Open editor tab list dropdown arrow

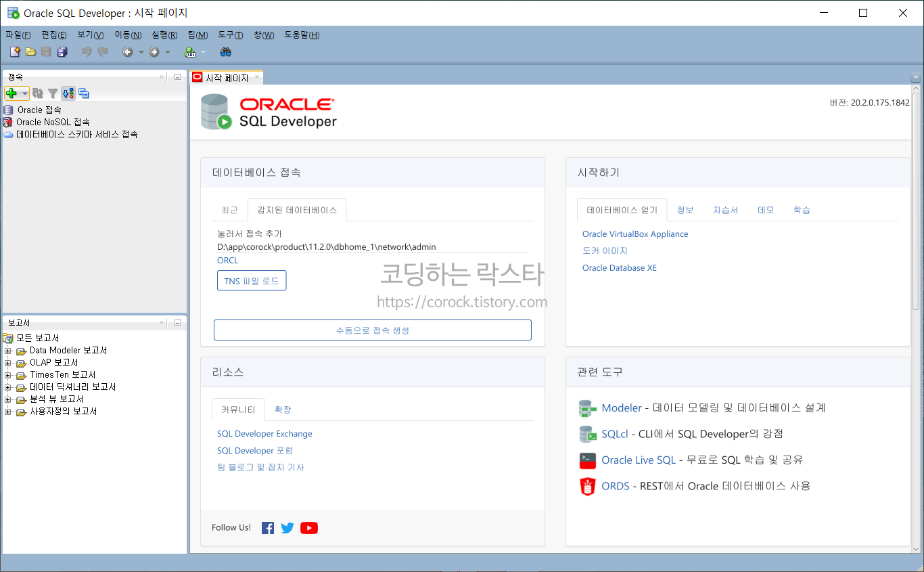point(916,78)
